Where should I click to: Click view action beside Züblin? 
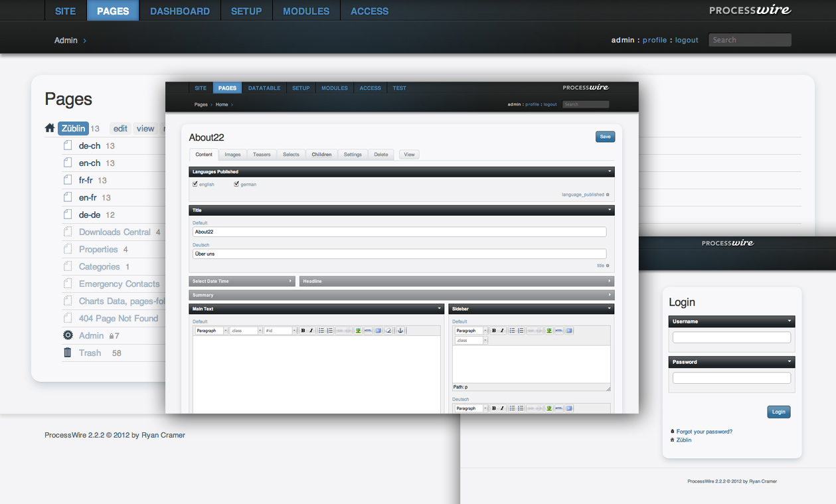point(145,129)
